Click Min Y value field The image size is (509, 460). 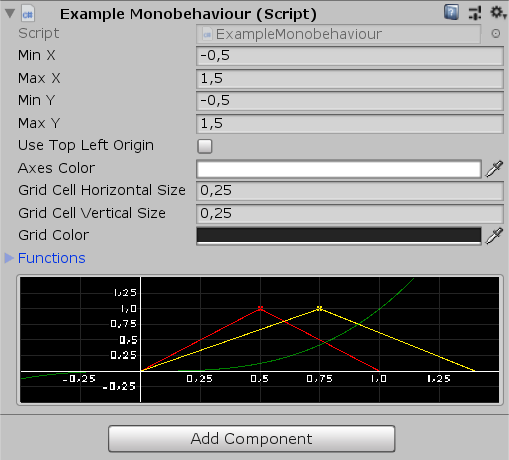350,101
